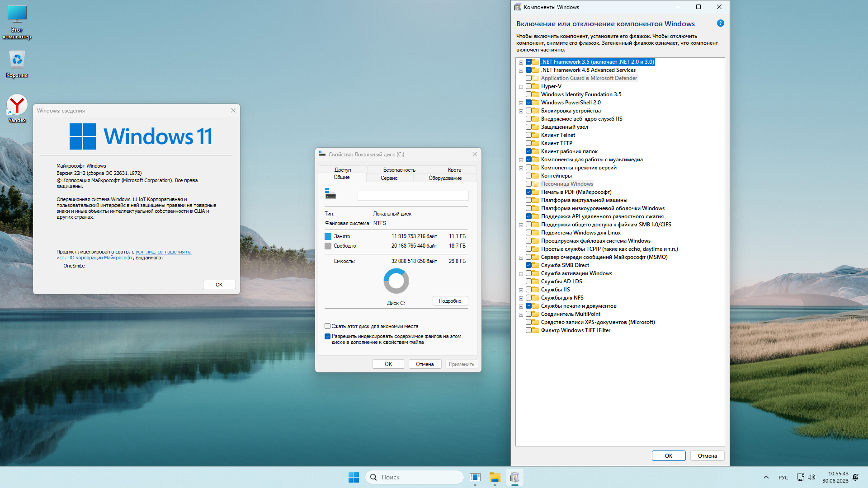Uncheck Windows PowerShell 2.0 component
The width and height of the screenshot is (868, 488).
(528, 103)
